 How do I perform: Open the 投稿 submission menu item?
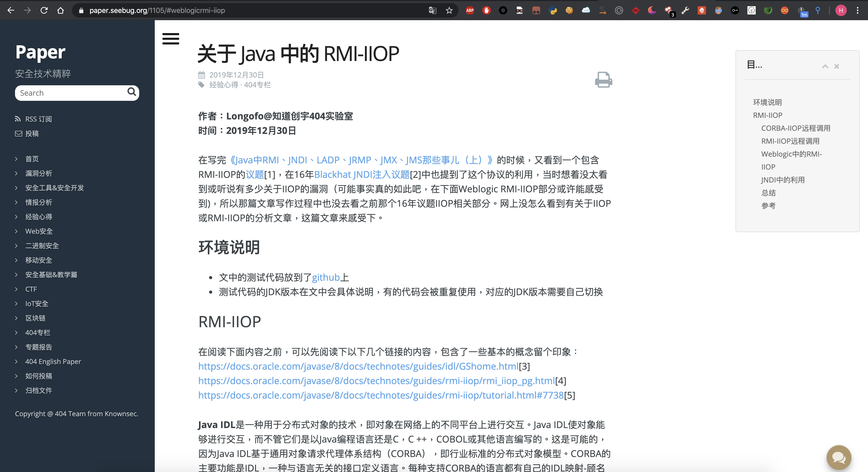tap(32, 134)
